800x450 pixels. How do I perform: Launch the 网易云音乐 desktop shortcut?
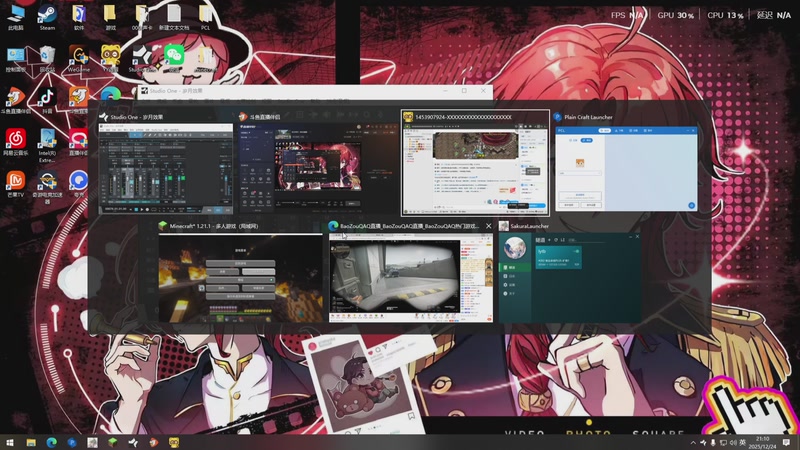click(x=16, y=141)
